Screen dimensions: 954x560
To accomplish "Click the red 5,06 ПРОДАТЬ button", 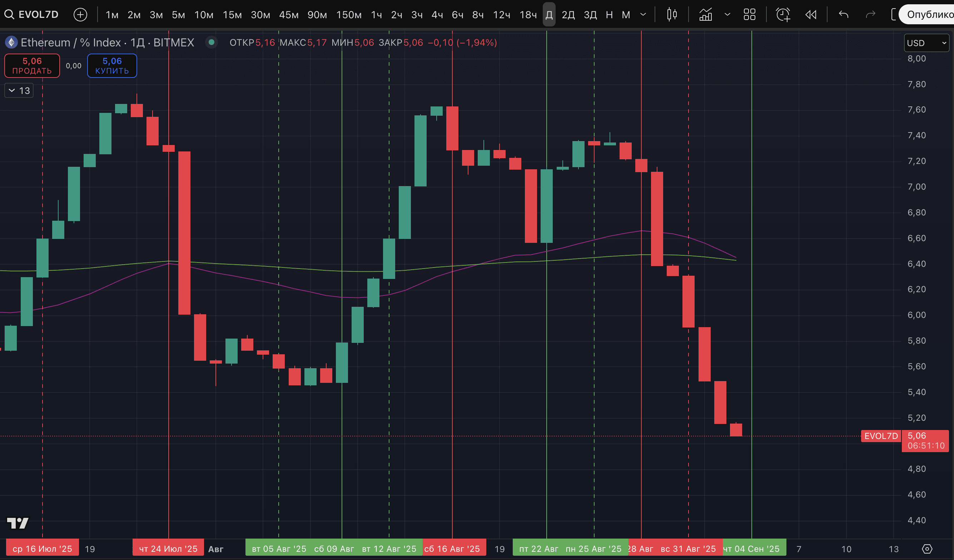I will (32, 65).
